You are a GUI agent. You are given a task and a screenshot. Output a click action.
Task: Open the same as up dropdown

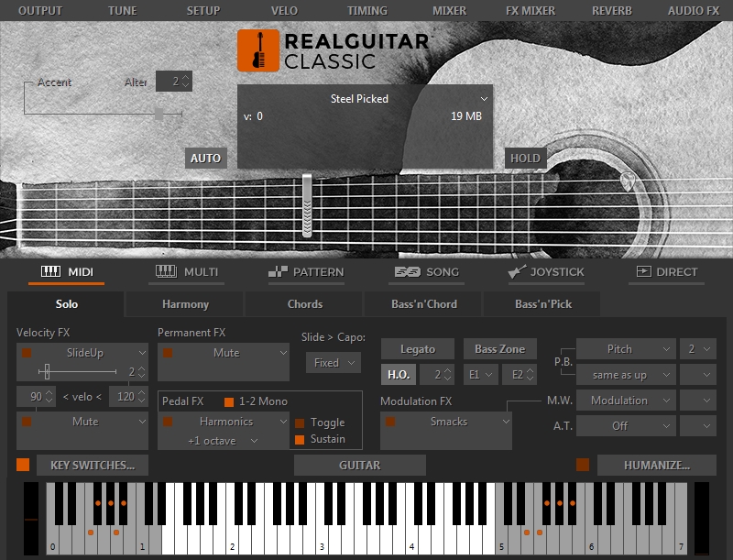point(626,375)
